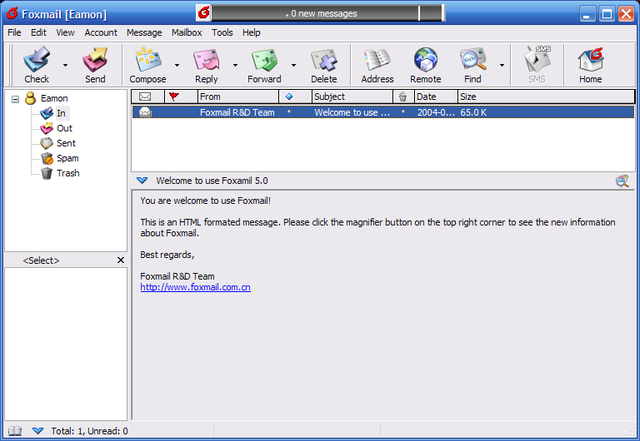Viewport: 640px width, 441px height.
Task: Select the Sent folder
Action: pyautogui.click(x=66, y=143)
